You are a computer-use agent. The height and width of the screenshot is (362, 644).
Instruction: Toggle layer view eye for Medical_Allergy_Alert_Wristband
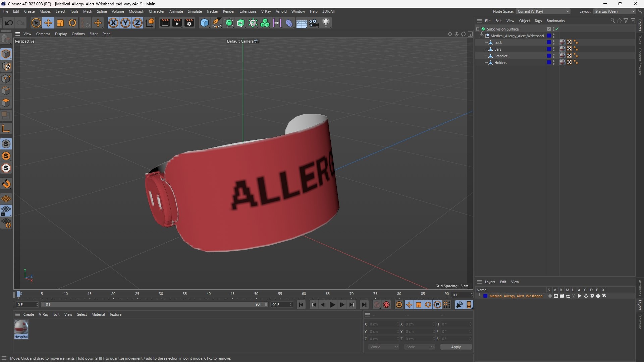coord(556,296)
